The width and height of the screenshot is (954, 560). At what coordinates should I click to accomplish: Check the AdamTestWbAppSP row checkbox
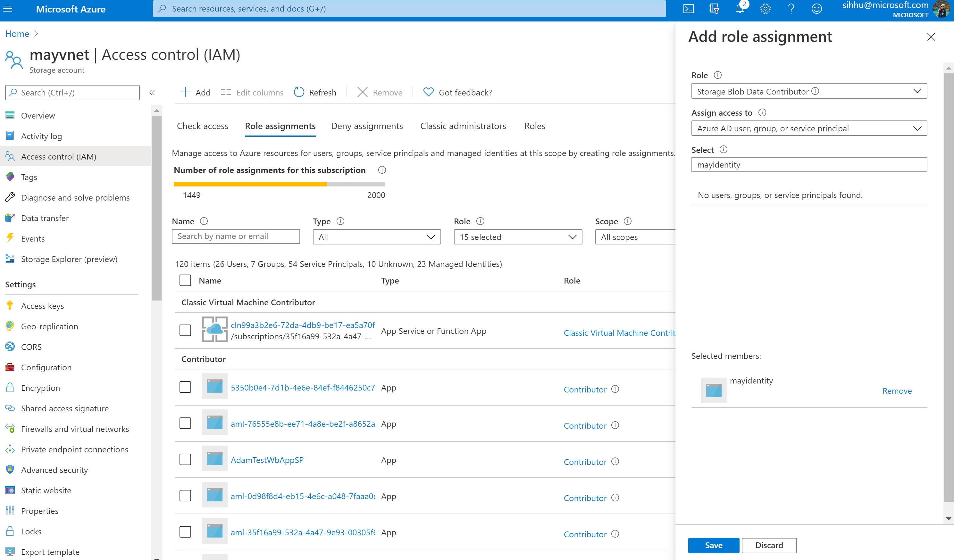(x=185, y=459)
